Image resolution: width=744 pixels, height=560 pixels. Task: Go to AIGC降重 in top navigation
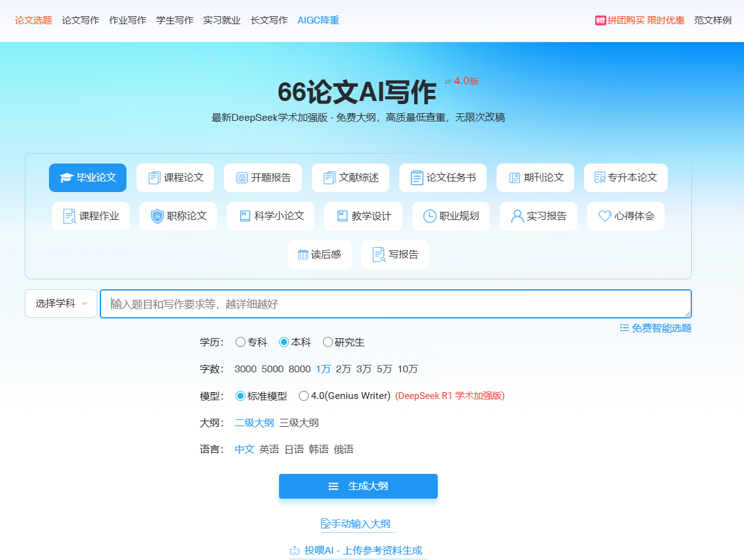click(x=318, y=20)
